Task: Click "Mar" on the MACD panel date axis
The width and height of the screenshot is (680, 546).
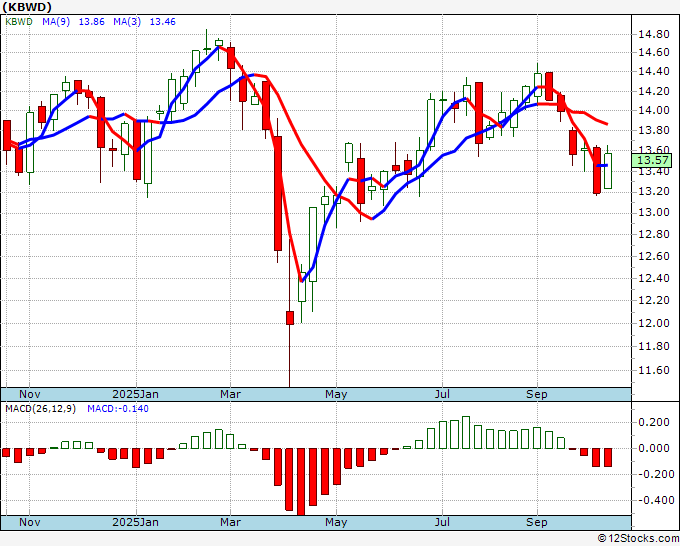Action: pos(230,522)
